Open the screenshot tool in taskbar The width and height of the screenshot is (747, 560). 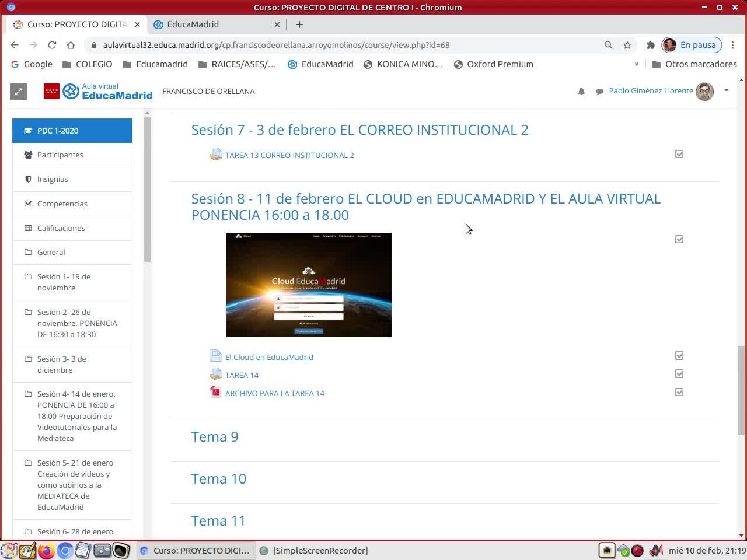point(102,550)
